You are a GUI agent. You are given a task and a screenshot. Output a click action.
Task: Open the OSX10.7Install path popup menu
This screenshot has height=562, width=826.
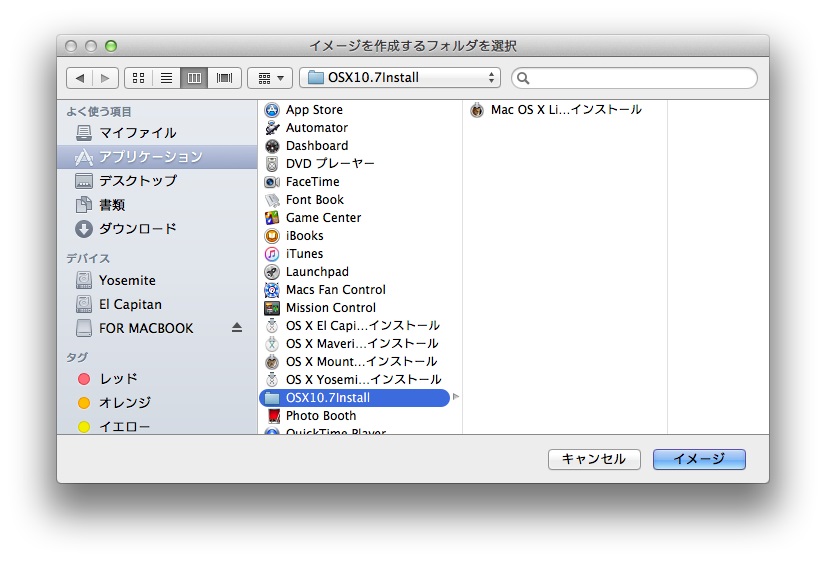pos(400,78)
